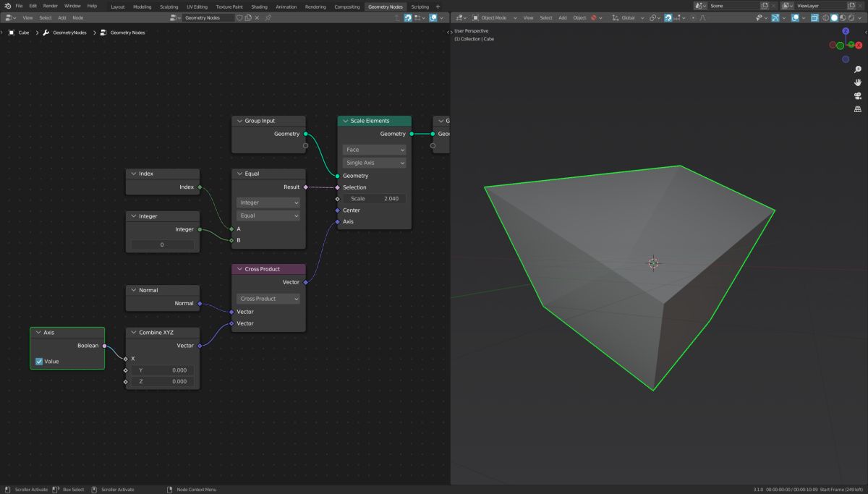Viewport: 868px width, 494px height.
Task: Pin the Geometry Nodes tree with pin icon
Action: pos(268,17)
